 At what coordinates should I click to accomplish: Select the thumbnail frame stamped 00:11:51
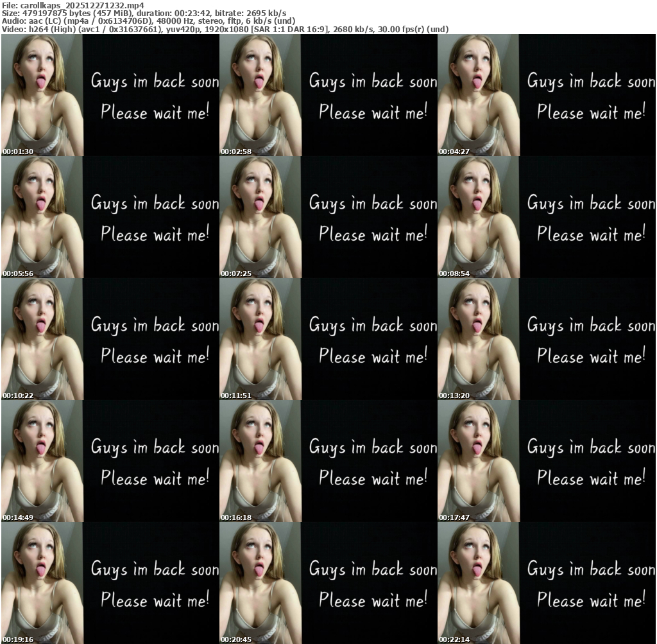coord(328,339)
